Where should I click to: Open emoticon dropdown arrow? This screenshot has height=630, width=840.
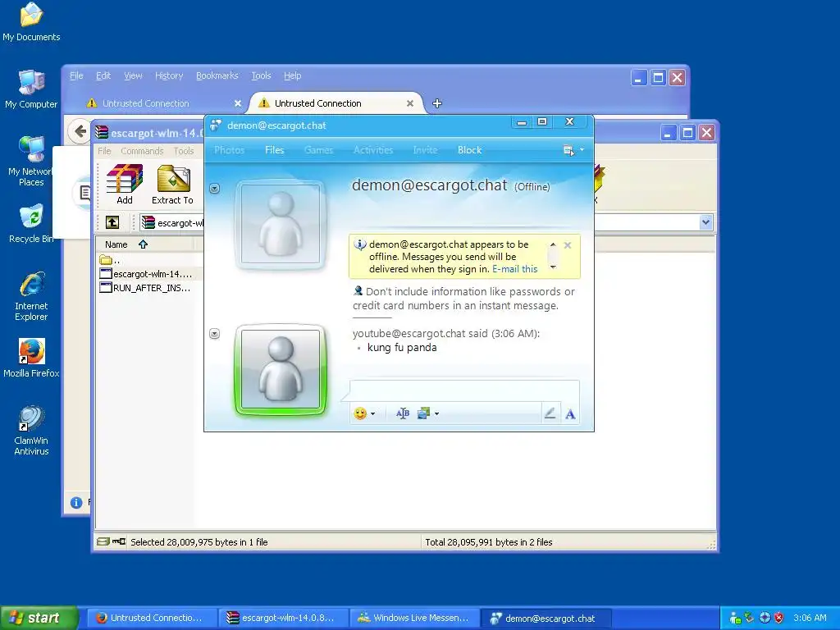(x=373, y=413)
